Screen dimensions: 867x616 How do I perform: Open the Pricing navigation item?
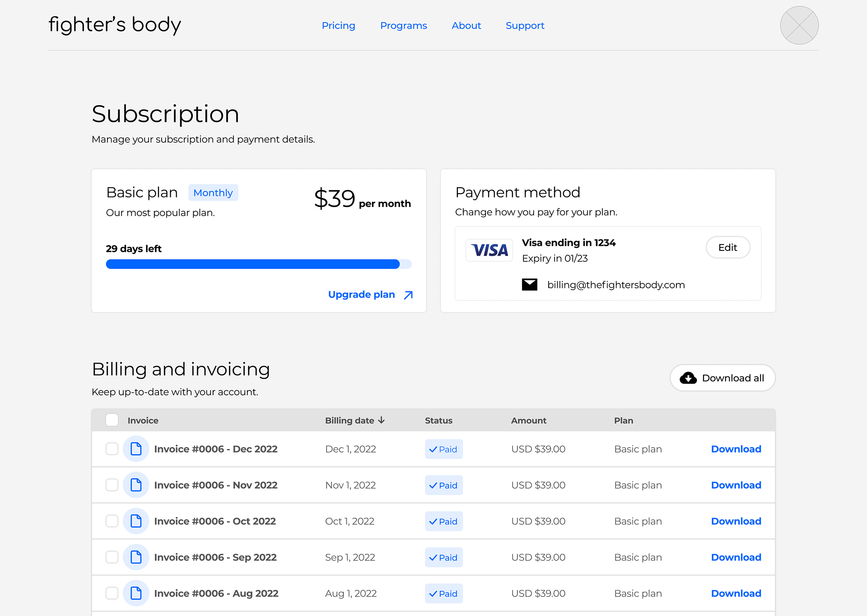[x=338, y=25]
